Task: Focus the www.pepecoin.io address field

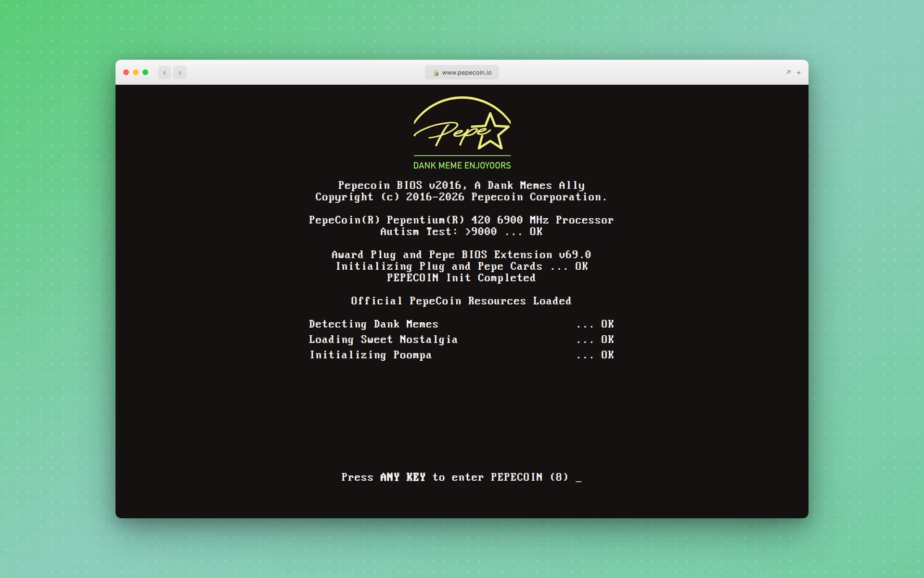Action: pyautogui.click(x=466, y=73)
